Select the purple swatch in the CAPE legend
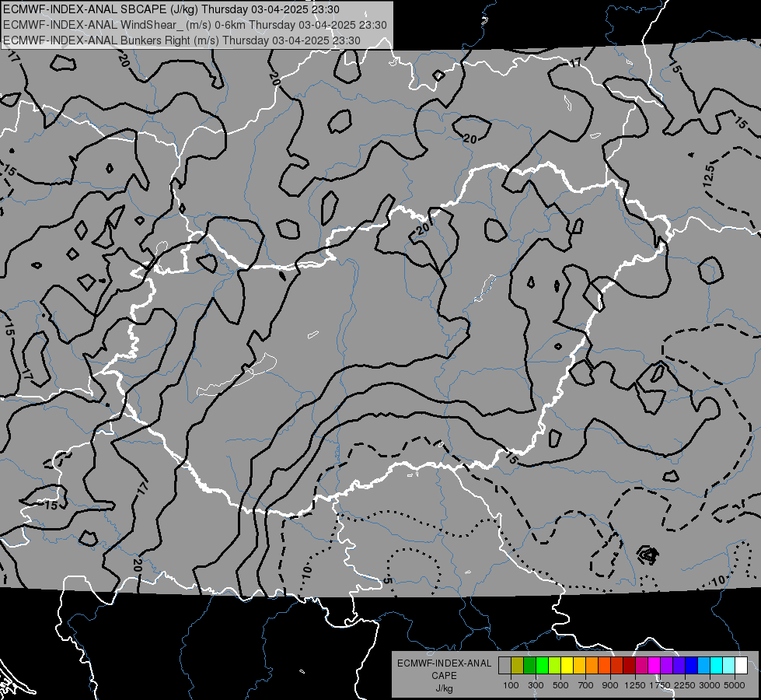761x700 pixels. tap(667, 666)
